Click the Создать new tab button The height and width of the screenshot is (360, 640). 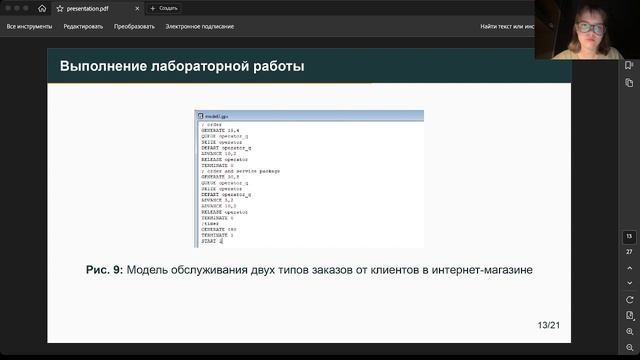164,8
